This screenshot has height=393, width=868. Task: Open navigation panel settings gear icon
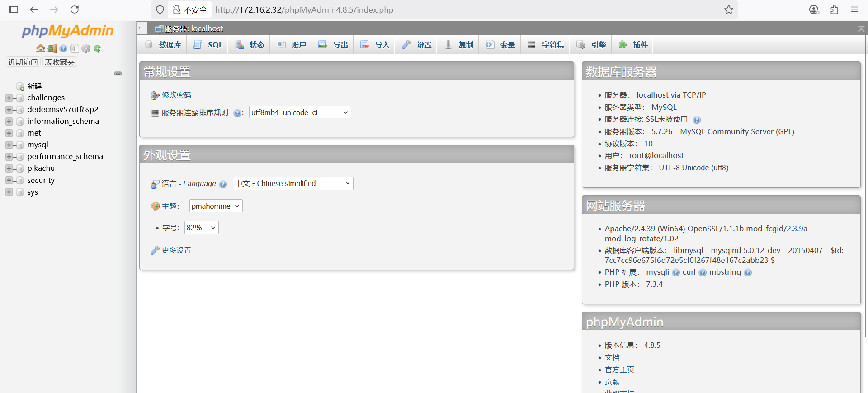click(86, 48)
